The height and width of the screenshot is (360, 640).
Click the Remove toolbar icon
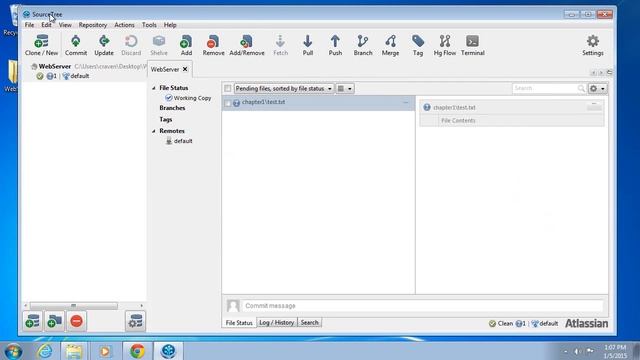(213, 45)
